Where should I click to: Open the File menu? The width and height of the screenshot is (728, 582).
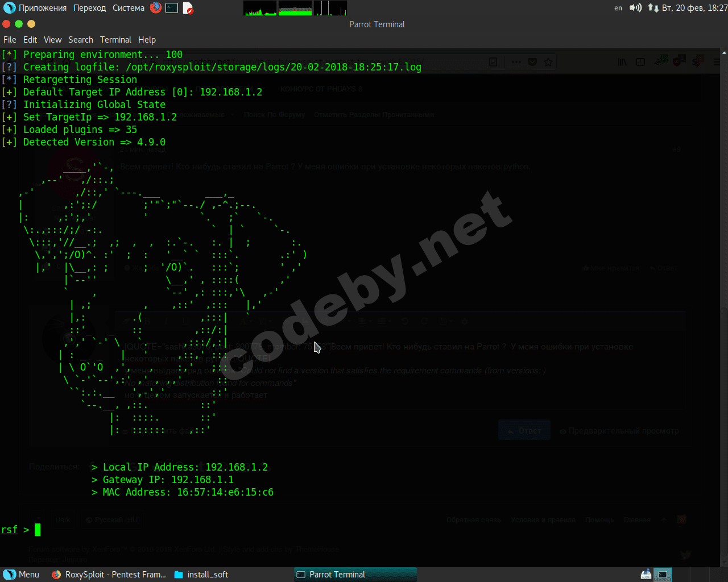10,40
